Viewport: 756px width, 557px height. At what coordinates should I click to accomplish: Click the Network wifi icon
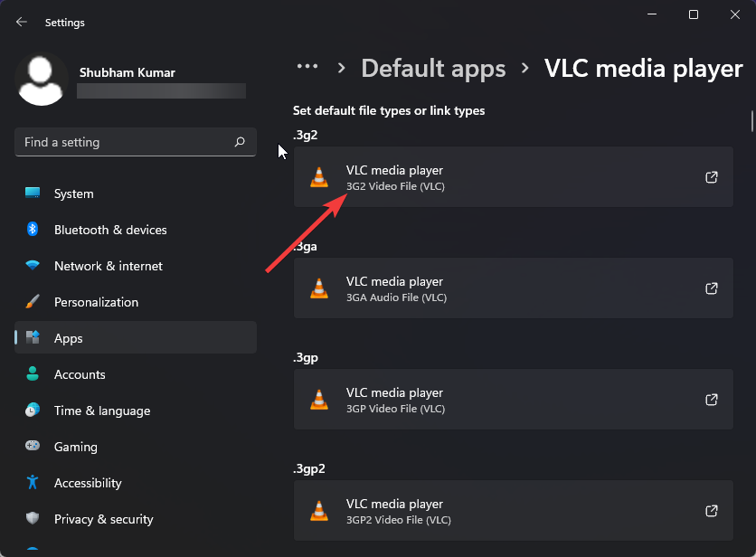pos(33,265)
